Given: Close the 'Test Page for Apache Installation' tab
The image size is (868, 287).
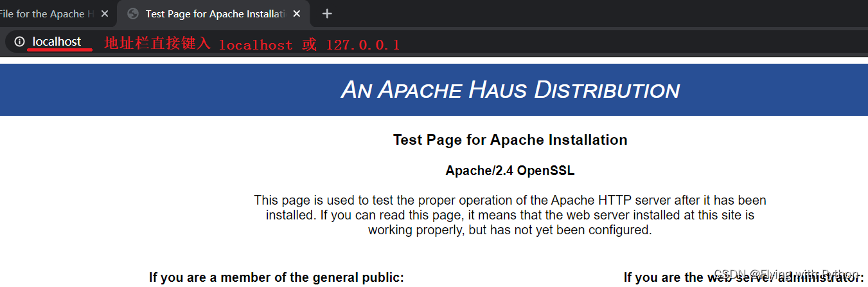Looking at the screenshot, I should tap(296, 14).
